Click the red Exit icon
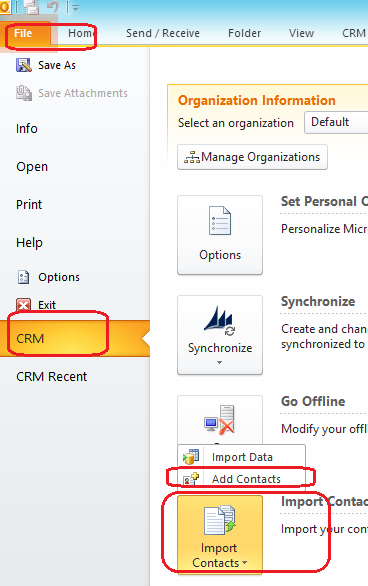Viewport: 368px width, 586px height. (x=23, y=305)
